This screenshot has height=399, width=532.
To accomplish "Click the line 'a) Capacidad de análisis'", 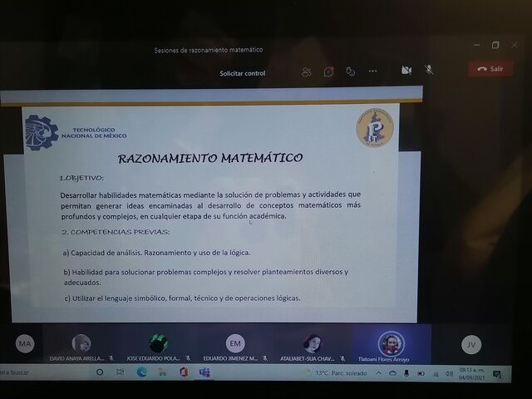I will pyautogui.click(x=156, y=253).
